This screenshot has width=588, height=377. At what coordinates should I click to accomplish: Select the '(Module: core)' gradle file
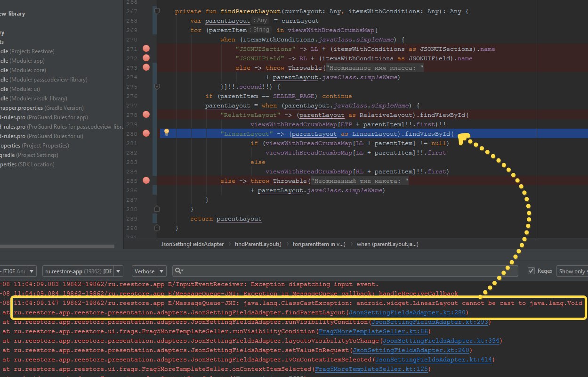[x=23, y=70]
